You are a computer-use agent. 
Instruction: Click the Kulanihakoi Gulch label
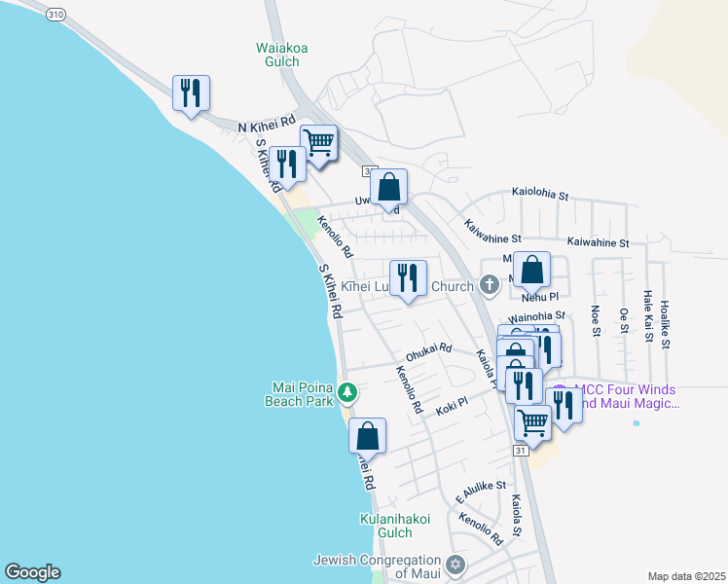395,526
